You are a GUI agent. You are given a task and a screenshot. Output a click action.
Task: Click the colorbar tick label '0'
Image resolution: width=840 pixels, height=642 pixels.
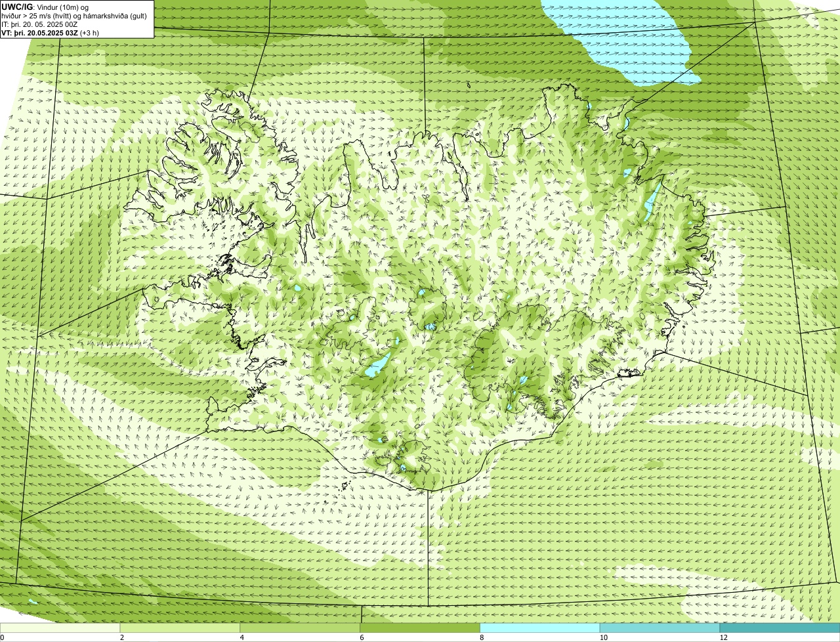pyautogui.click(x=2, y=637)
